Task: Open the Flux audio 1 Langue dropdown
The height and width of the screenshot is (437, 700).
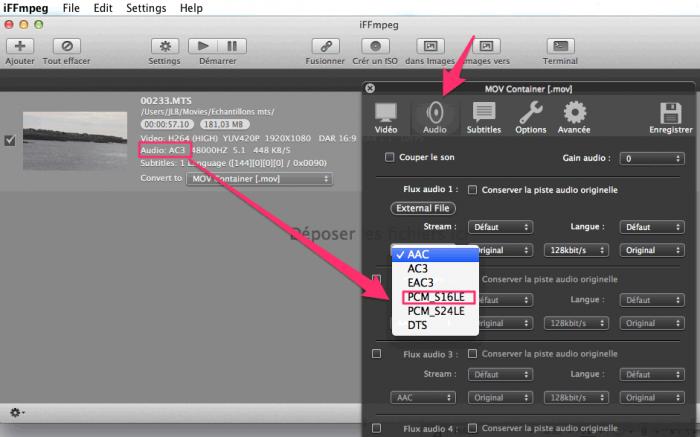Action: coord(652,227)
